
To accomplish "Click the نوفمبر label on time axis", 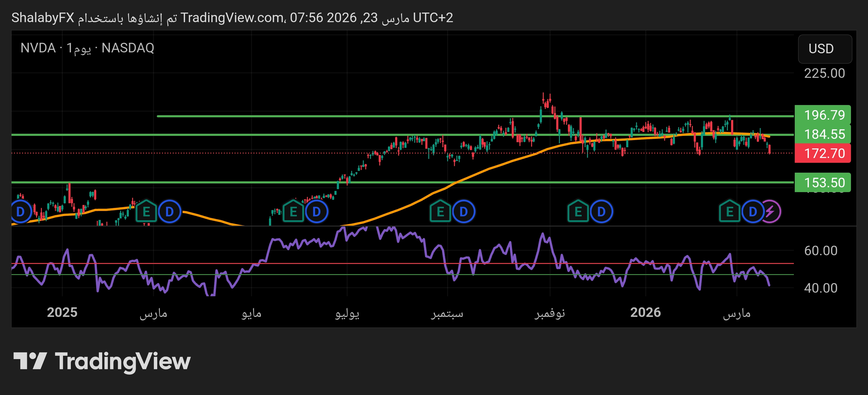I will (x=549, y=313).
